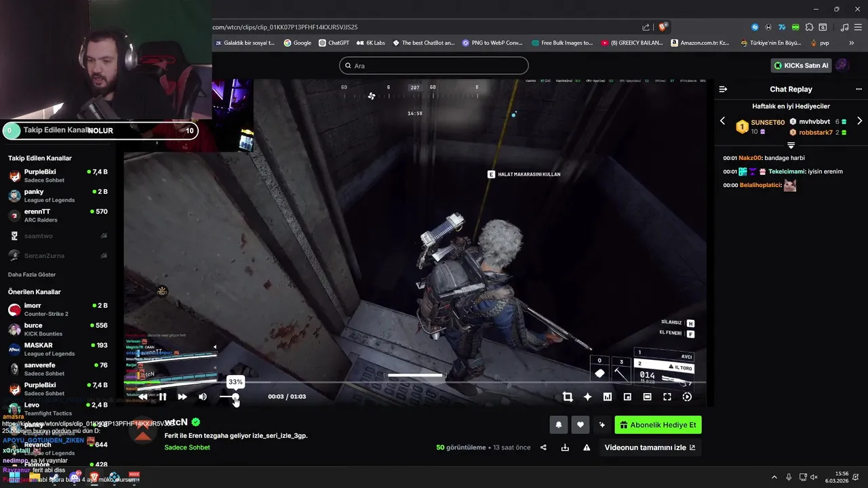Image resolution: width=868 pixels, height=488 pixels.
Task: Open imorr recommended channel
Action: pos(58,310)
